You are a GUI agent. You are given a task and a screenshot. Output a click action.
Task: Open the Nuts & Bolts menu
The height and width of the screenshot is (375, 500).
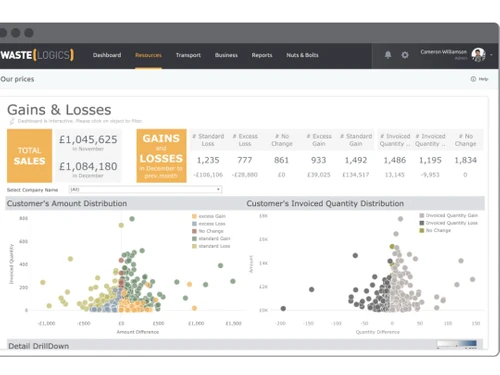click(302, 55)
